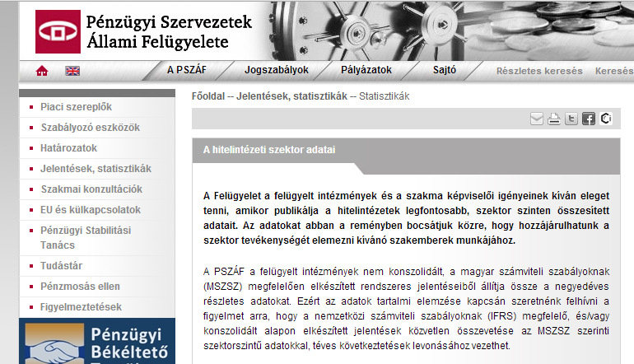Open Szabályozó eszközök in sidebar
This screenshot has height=364, width=634.
coord(91,128)
